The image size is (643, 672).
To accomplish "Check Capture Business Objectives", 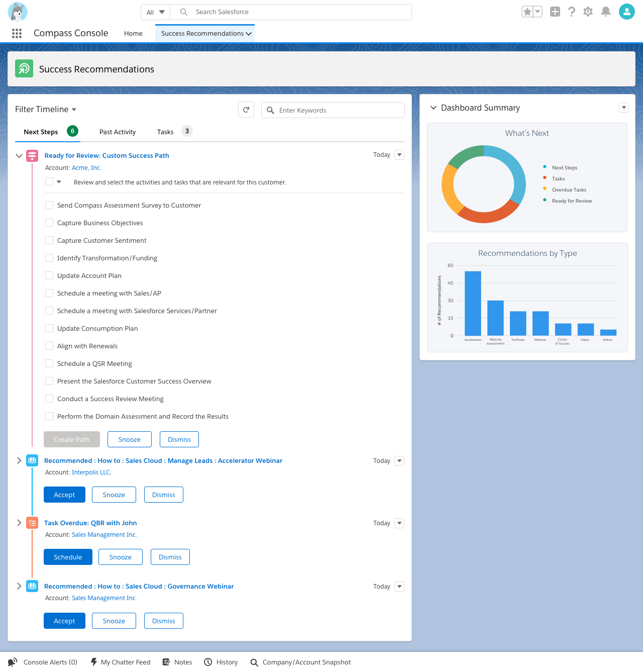I will pos(49,223).
